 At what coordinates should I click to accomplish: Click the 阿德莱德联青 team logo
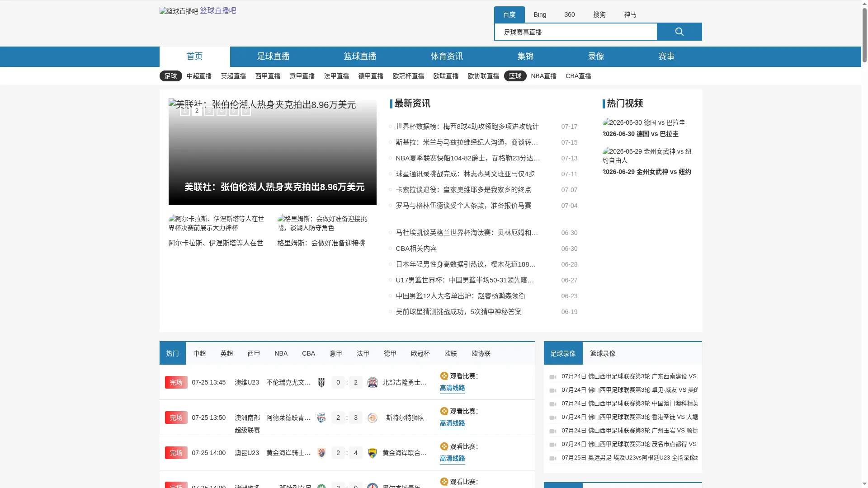(321, 418)
